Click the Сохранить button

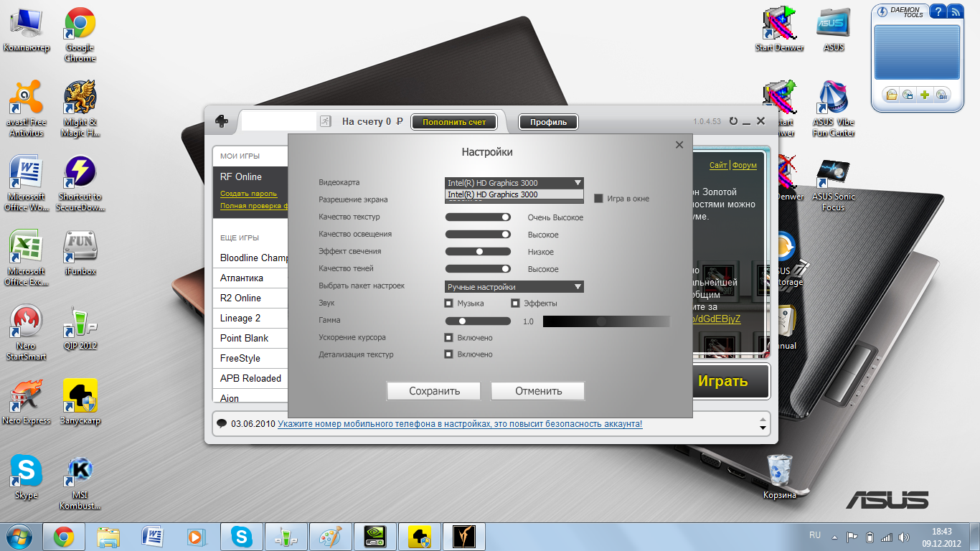point(434,391)
